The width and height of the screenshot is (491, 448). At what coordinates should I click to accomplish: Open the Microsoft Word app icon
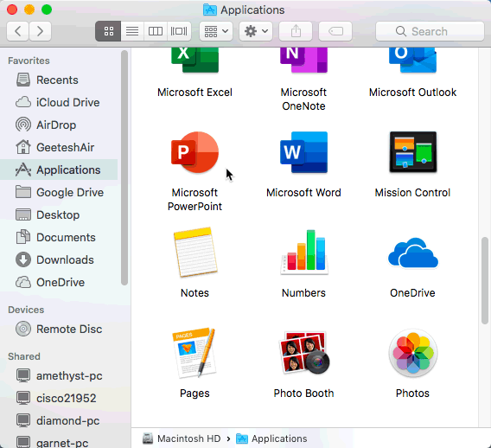303,152
